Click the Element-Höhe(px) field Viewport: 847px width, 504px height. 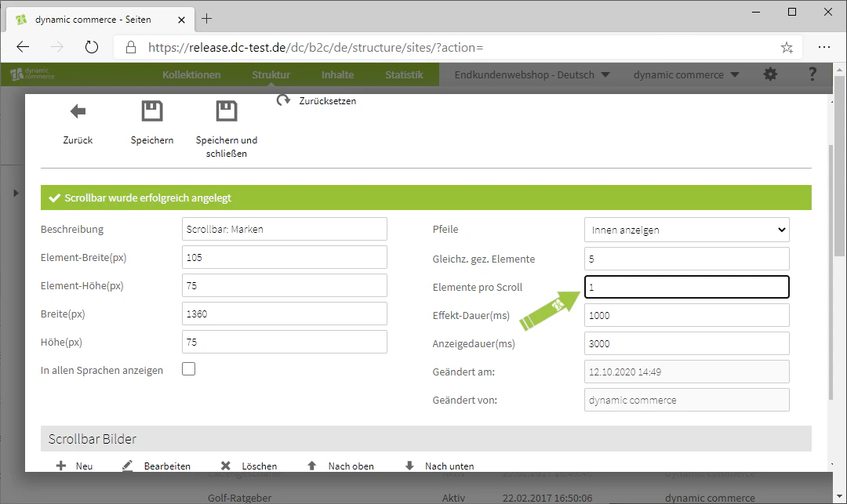tap(285, 285)
